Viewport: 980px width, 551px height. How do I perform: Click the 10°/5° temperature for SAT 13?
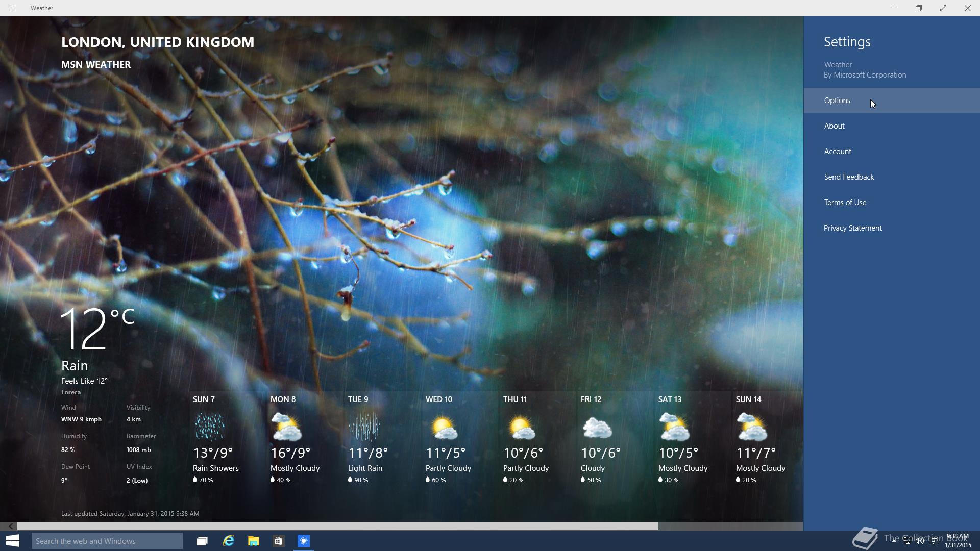(678, 453)
